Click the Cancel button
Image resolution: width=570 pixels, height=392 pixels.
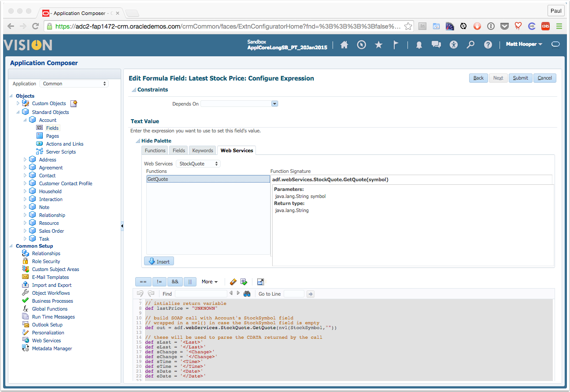pos(545,78)
